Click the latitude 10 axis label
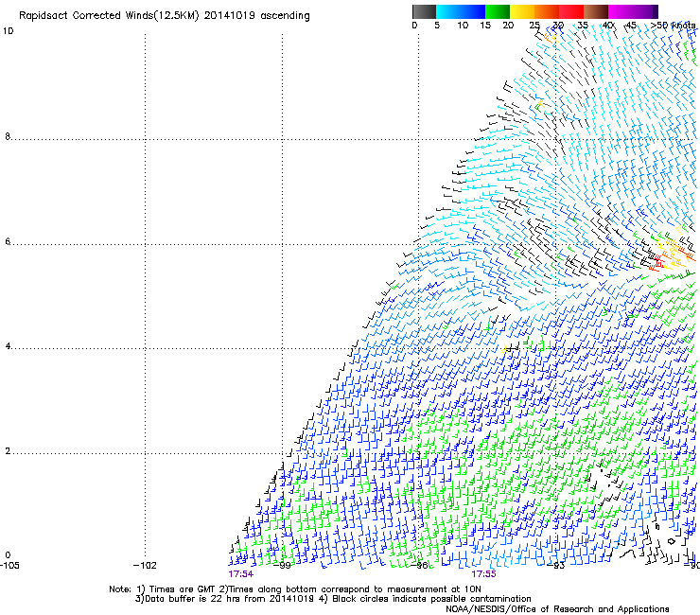 [x=9, y=31]
